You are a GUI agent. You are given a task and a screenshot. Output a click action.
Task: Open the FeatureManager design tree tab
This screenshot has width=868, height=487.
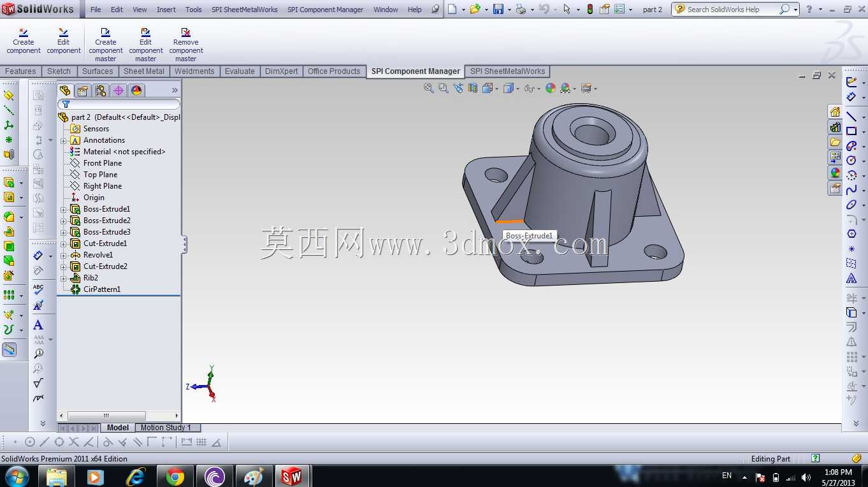pyautogui.click(x=65, y=91)
